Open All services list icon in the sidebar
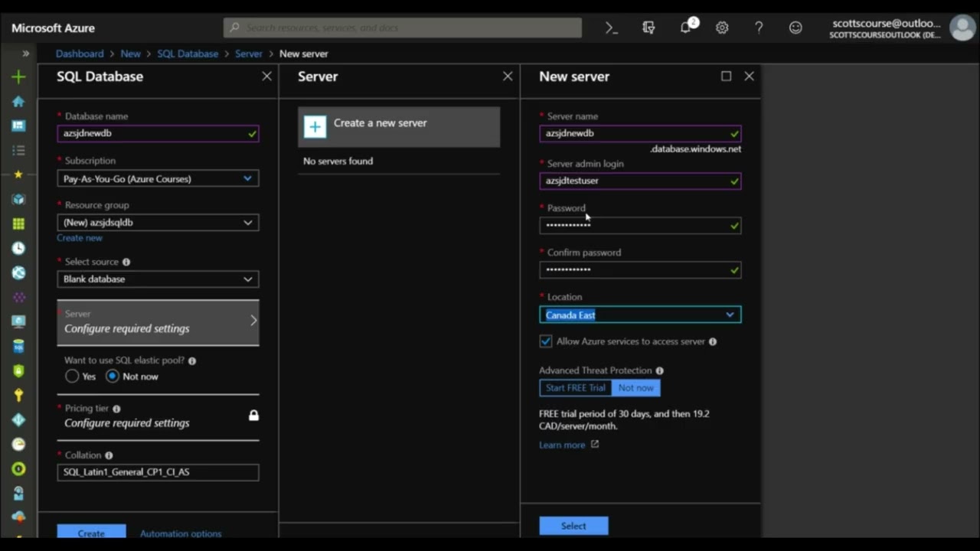Screen dimensions: 980x551 tap(18, 150)
